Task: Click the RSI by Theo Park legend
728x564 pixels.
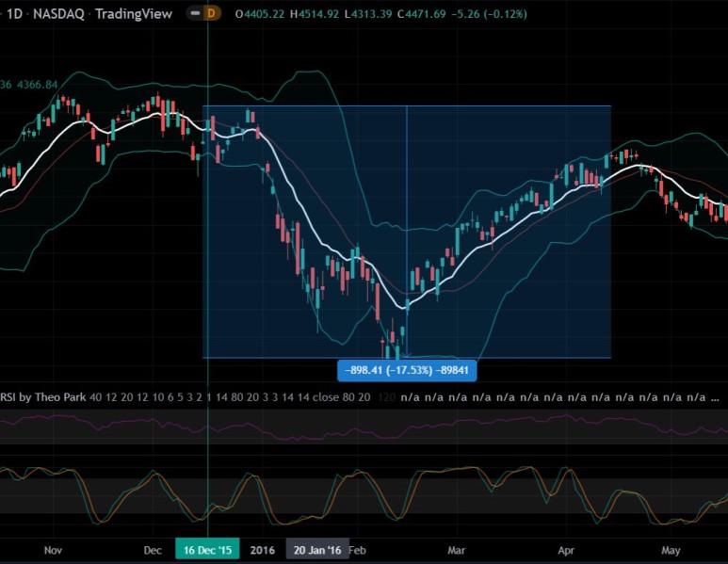Action: click(43, 397)
